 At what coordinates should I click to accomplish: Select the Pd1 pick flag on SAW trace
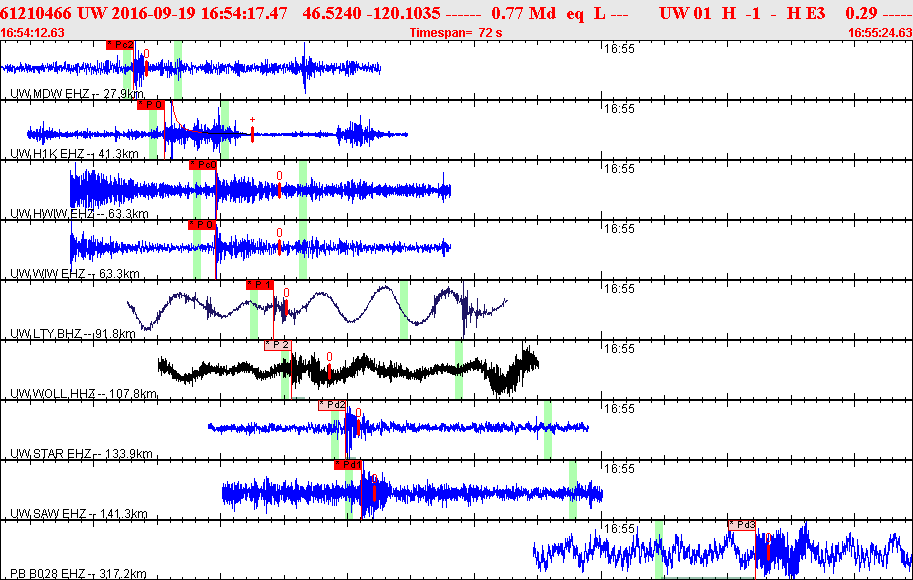click(348, 465)
